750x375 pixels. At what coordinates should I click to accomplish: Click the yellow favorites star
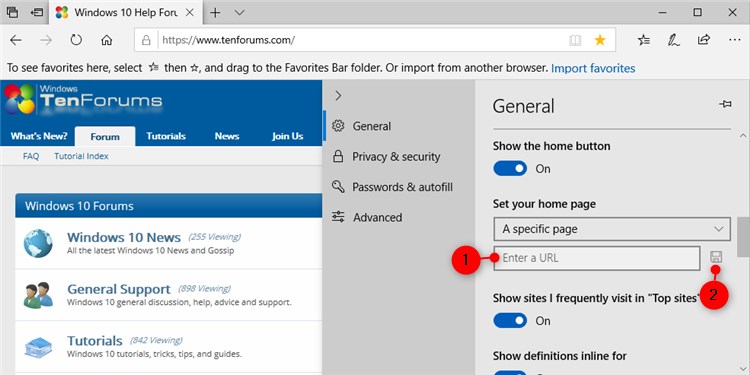600,40
